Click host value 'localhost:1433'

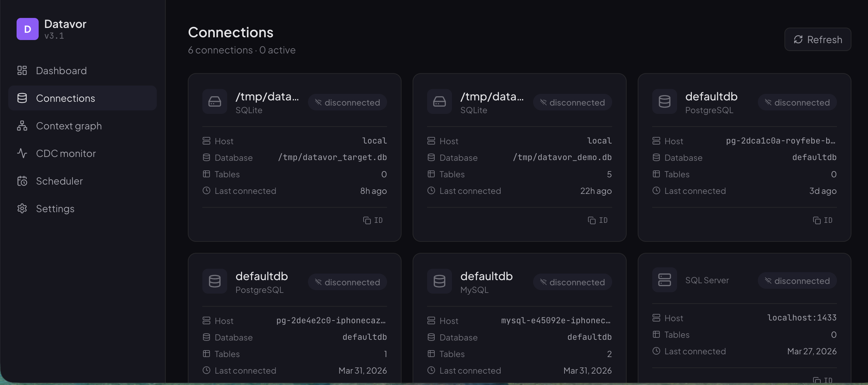click(x=802, y=318)
